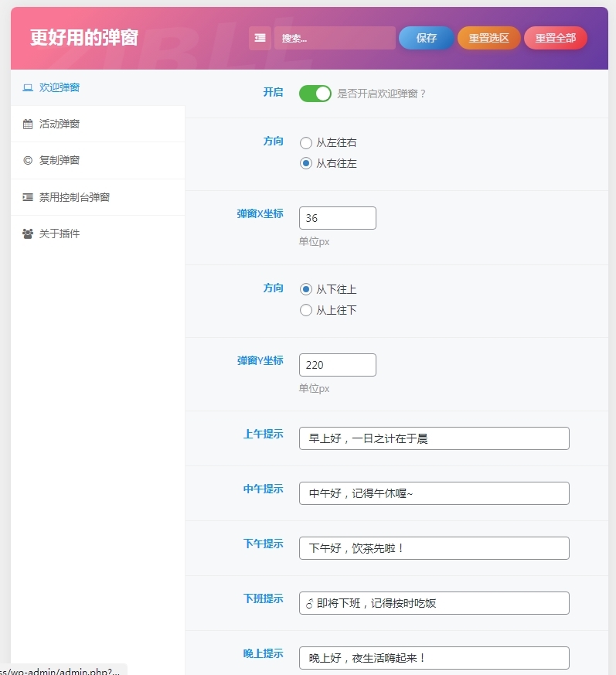616x675 pixels.
Task: Click the users icon for 关于插件
Action: [x=28, y=234]
